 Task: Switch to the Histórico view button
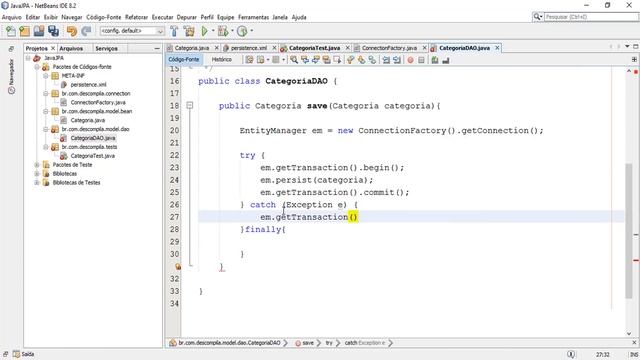pyautogui.click(x=222, y=60)
